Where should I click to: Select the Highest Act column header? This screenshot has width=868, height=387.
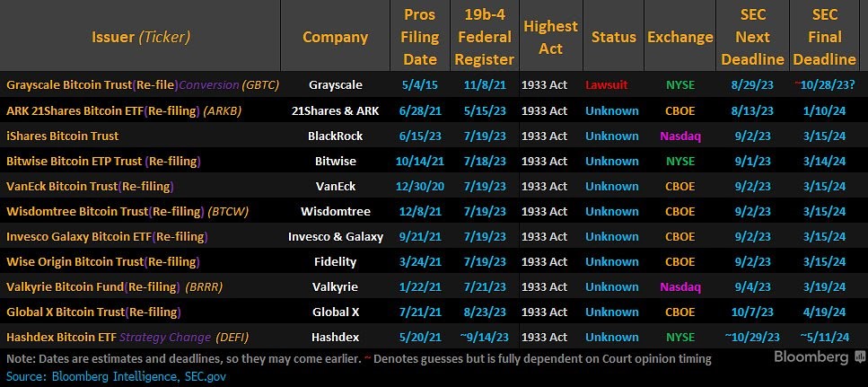point(550,37)
